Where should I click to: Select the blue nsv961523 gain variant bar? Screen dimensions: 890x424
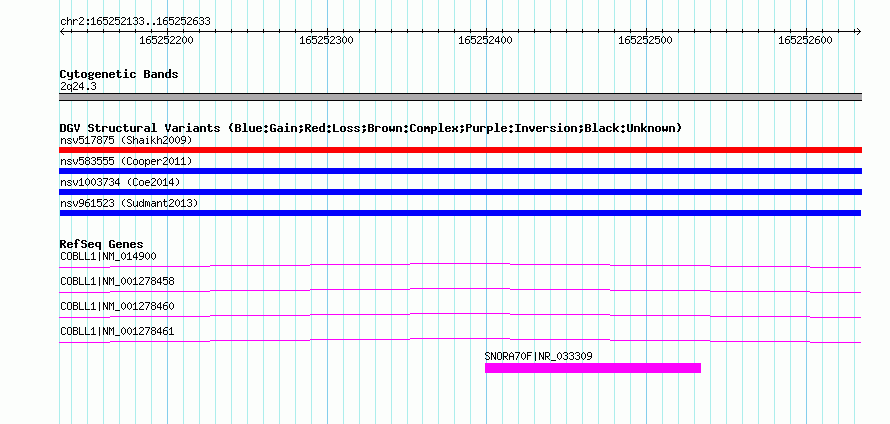(460, 213)
